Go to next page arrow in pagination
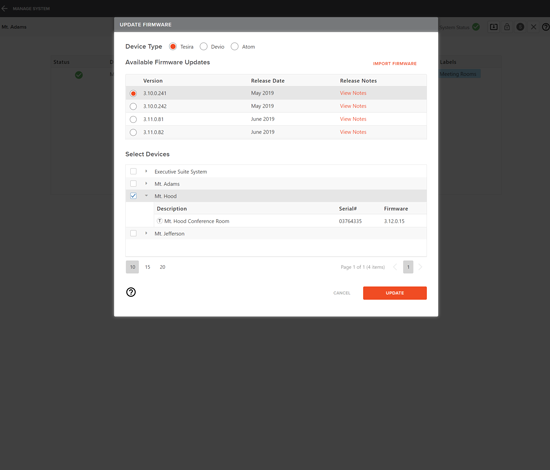The width and height of the screenshot is (550, 470). tap(420, 267)
